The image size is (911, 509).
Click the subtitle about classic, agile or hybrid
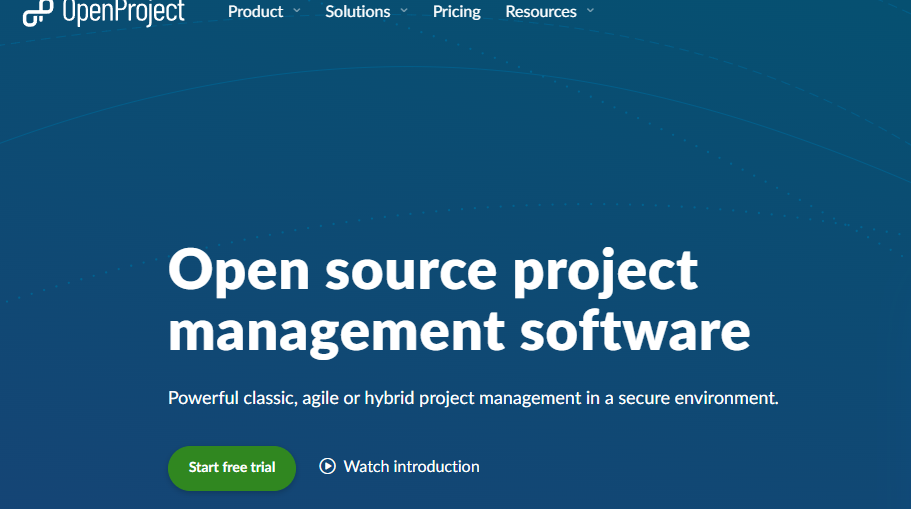point(473,398)
